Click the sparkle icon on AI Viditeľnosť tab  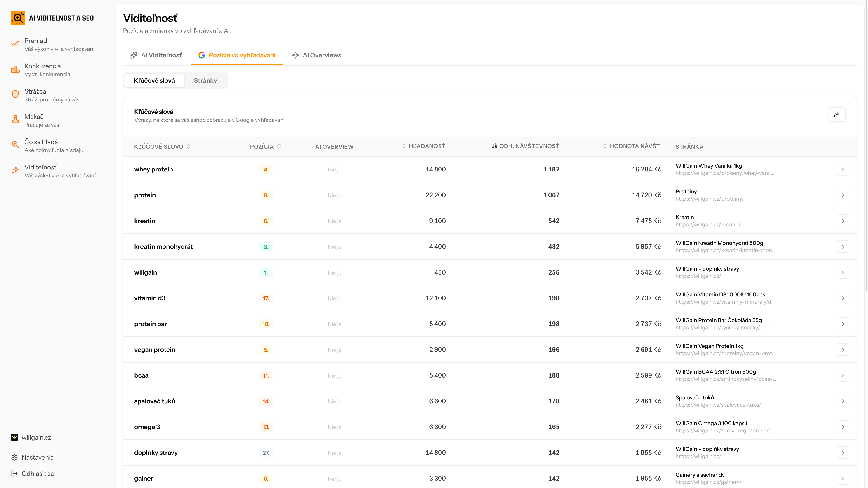[x=134, y=55]
